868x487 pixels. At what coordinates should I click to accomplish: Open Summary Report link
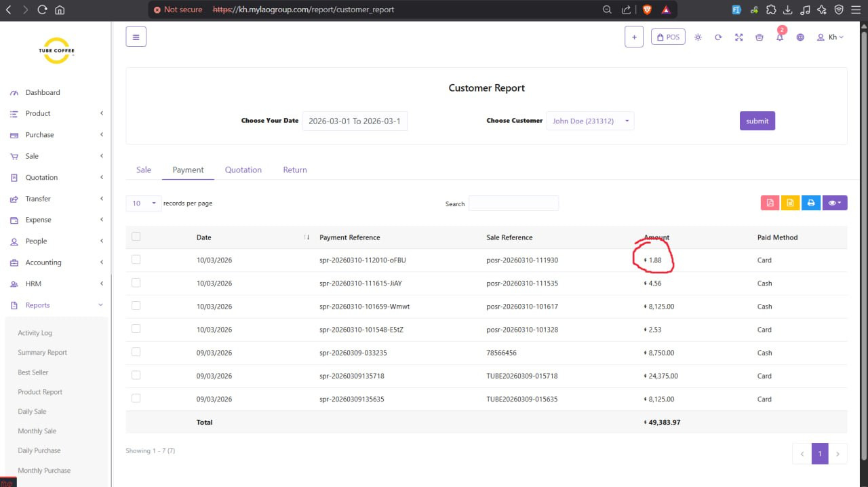click(42, 353)
